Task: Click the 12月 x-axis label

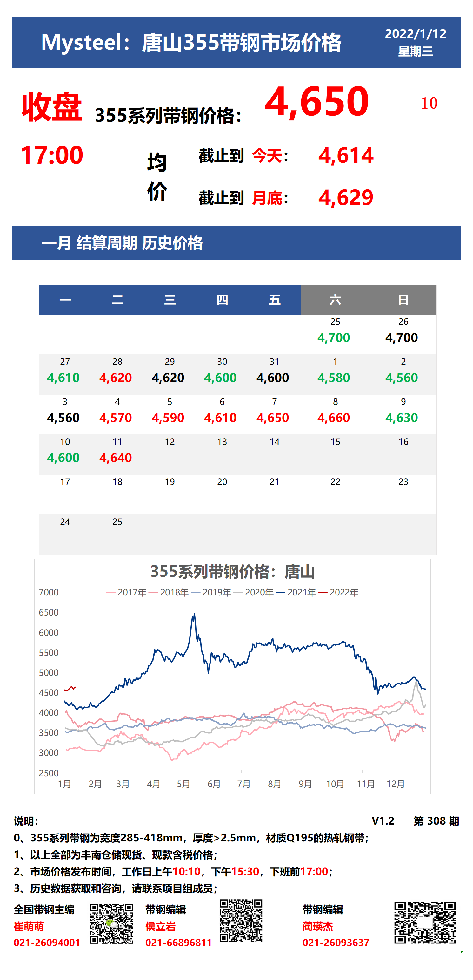Action: click(x=396, y=785)
